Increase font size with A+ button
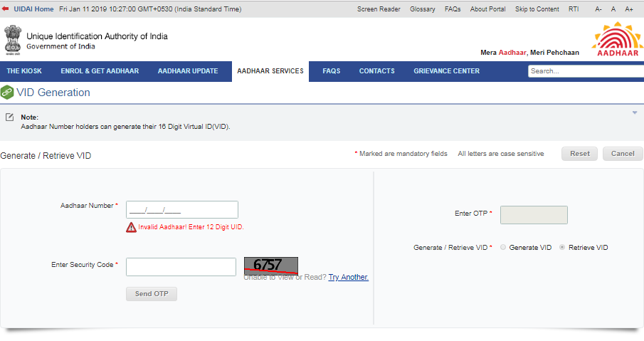This screenshot has width=644, height=341. [x=628, y=9]
